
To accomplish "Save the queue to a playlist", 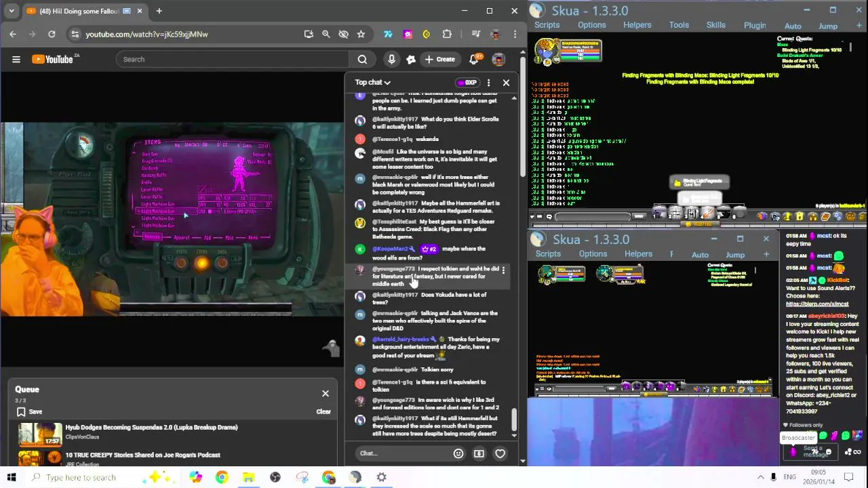I will tap(29, 411).
